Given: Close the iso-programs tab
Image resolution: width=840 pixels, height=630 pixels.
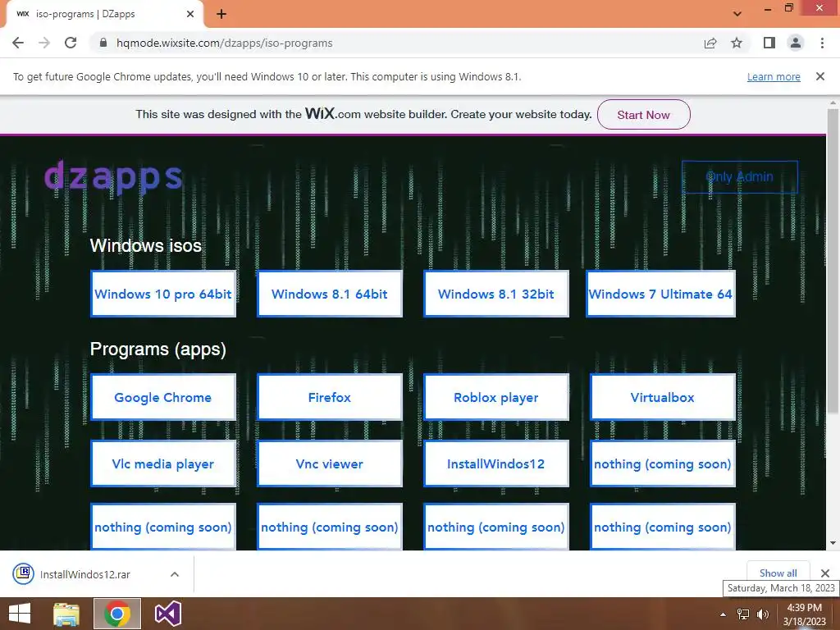Looking at the screenshot, I should (x=190, y=14).
